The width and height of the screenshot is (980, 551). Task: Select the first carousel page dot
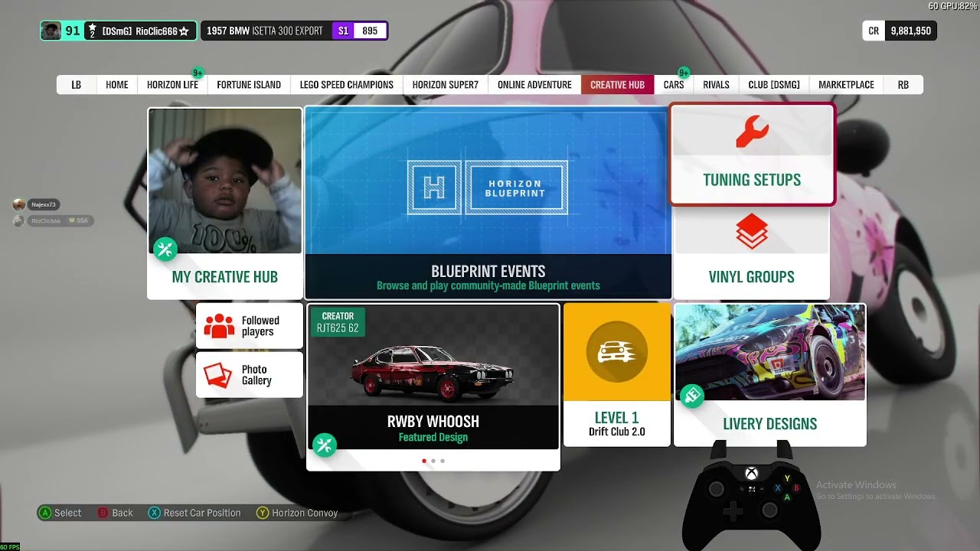tap(424, 461)
